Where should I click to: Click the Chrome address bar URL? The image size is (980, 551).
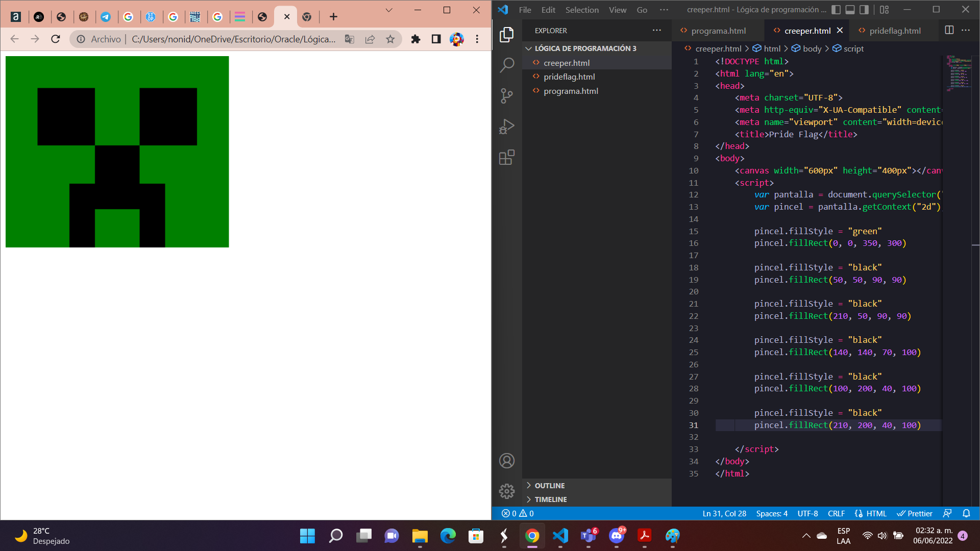233,39
